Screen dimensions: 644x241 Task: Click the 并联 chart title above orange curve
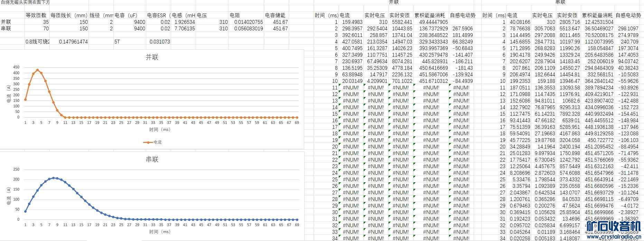pyautogui.click(x=152, y=57)
